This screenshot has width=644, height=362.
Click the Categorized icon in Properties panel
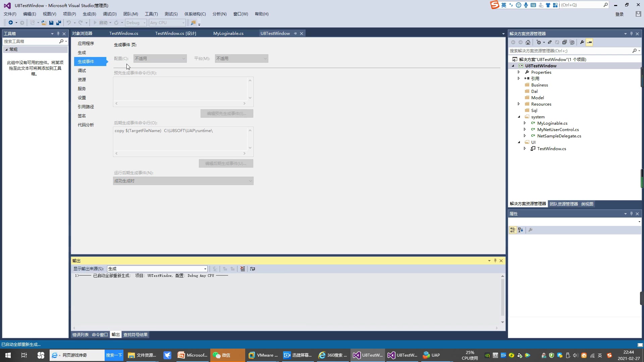click(x=513, y=230)
